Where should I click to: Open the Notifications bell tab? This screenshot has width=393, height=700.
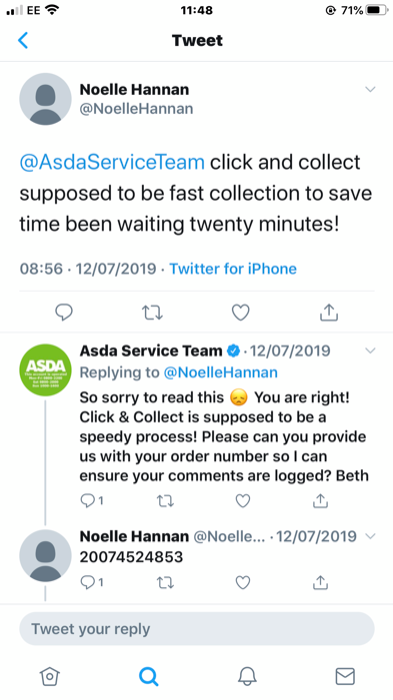[x=247, y=676]
